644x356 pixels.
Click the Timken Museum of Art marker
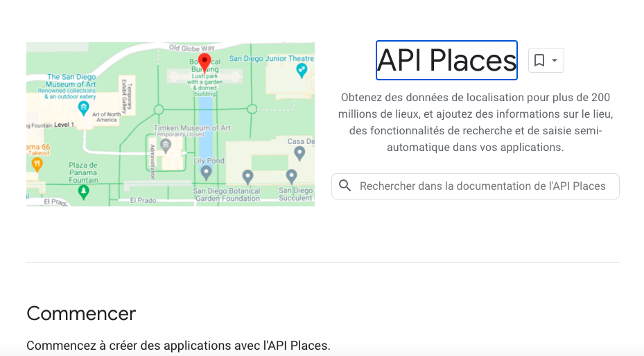166,145
